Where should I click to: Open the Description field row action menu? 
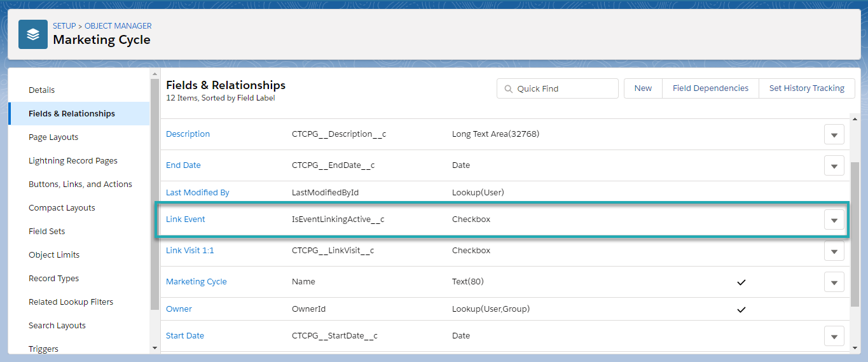(x=834, y=135)
